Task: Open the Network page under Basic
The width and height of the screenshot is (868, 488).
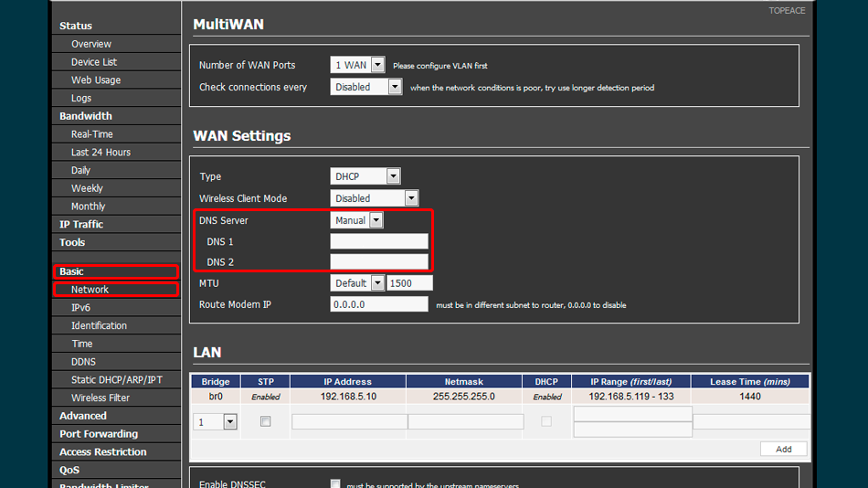Action: (90, 290)
